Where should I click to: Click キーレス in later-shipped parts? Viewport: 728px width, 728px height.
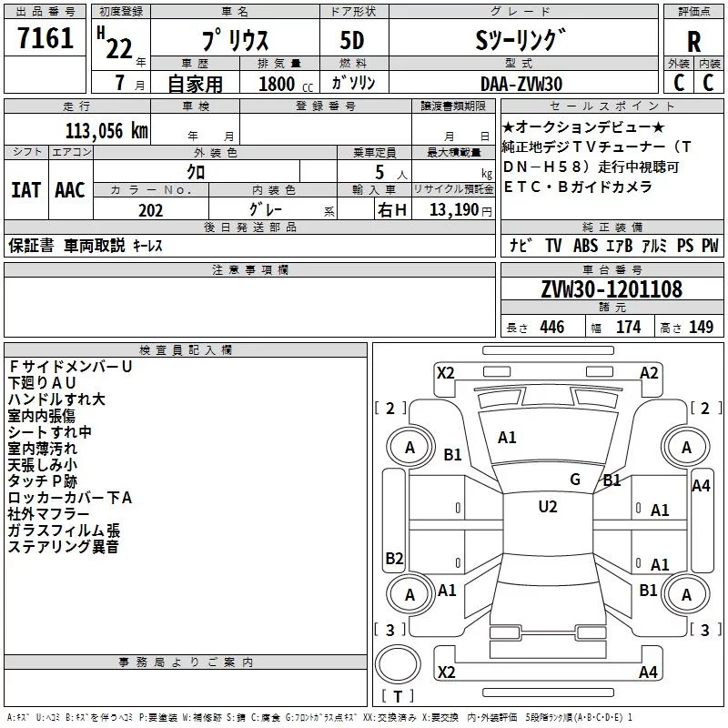147,246
